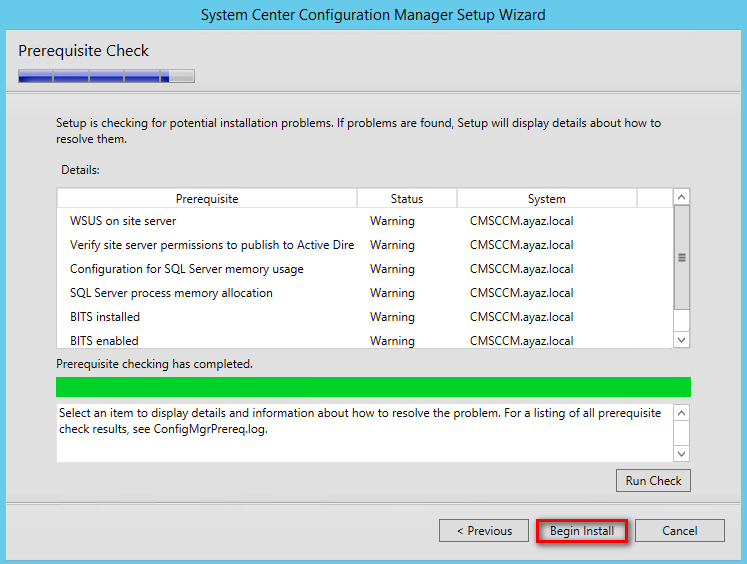This screenshot has width=747, height=564.
Task: Click down arrow in details text box
Action: (x=682, y=453)
